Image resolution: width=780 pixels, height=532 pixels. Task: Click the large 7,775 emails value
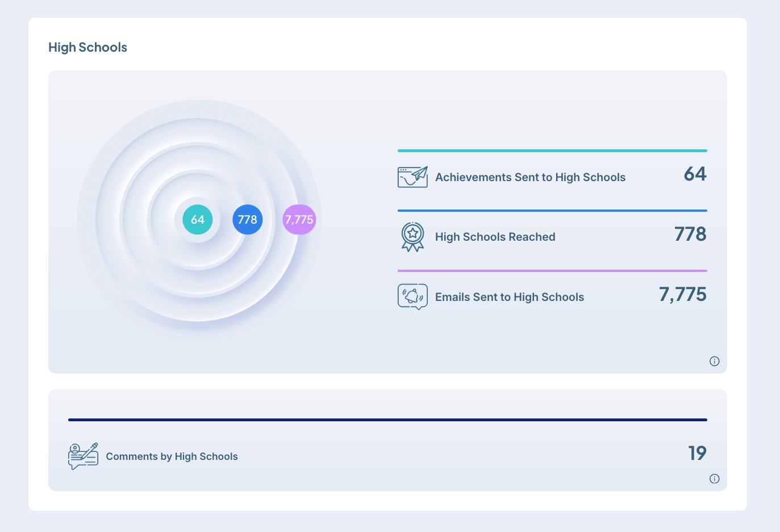[x=682, y=295]
